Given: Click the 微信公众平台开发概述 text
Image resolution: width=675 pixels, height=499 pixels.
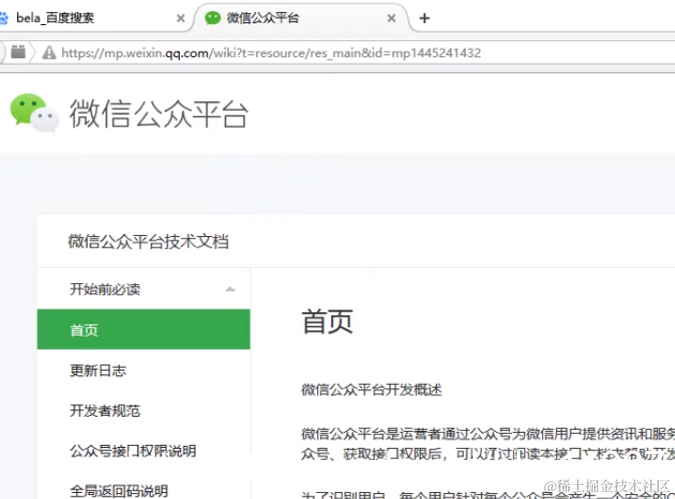Looking at the screenshot, I should [x=372, y=390].
